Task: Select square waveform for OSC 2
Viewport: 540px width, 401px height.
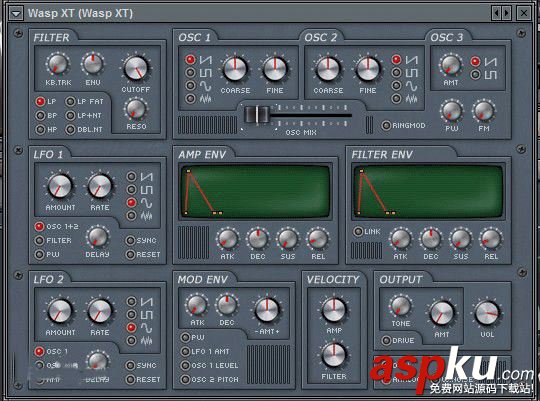Action: 396,72
